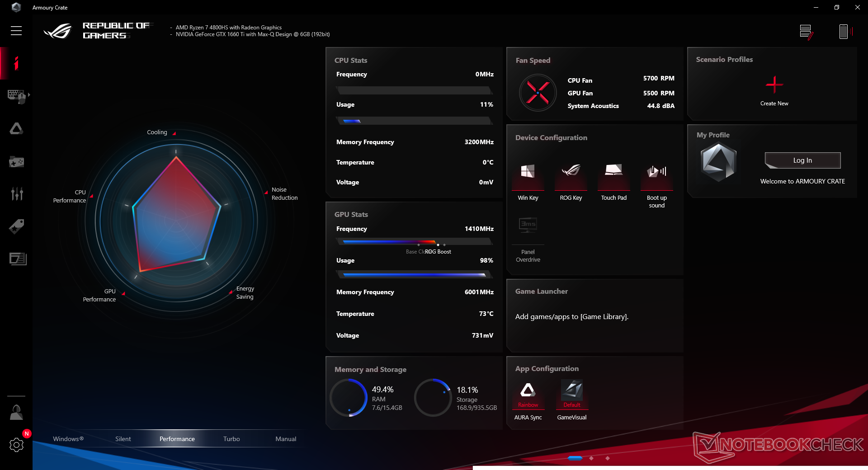This screenshot has width=868, height=470.
Task: Click 'Add games/apps to [Game Library]' text
Action: [x=572, y=317]
